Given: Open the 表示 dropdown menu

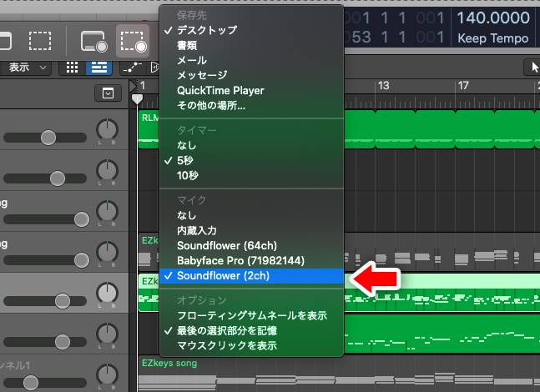Looking at the screenshot, I should (x=26, y=68).
